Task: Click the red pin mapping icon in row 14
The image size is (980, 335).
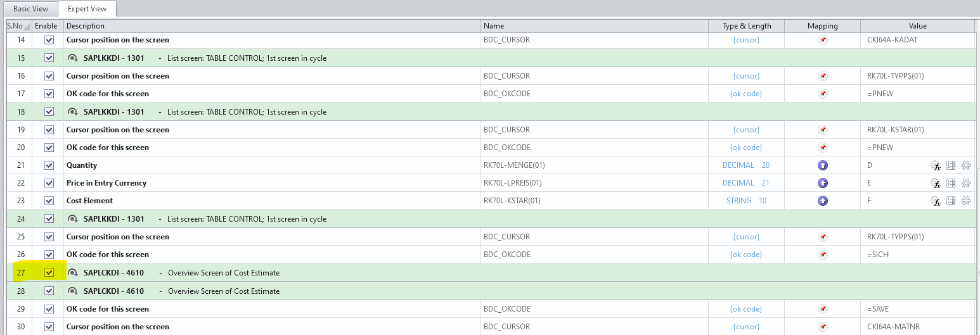Action: pos(822,40)
